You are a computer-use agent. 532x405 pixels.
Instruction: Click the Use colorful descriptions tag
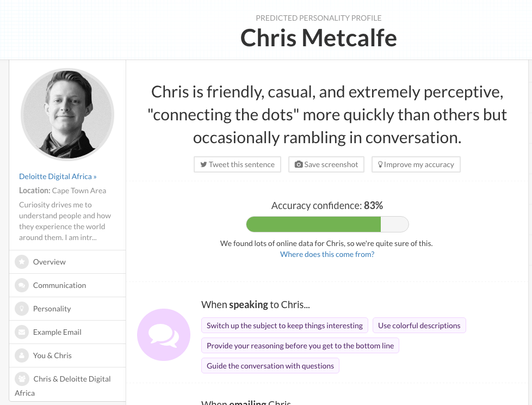419,326
